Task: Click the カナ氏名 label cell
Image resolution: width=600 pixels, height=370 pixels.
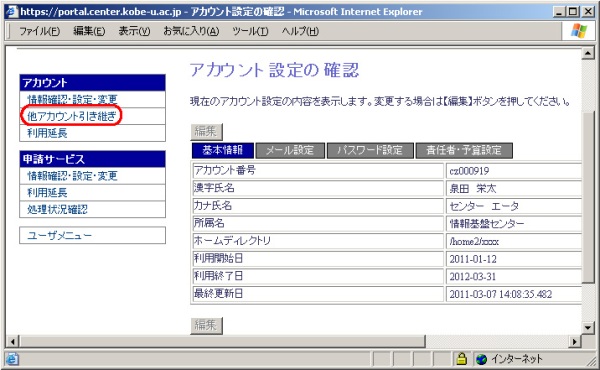Action: [318, 205]
